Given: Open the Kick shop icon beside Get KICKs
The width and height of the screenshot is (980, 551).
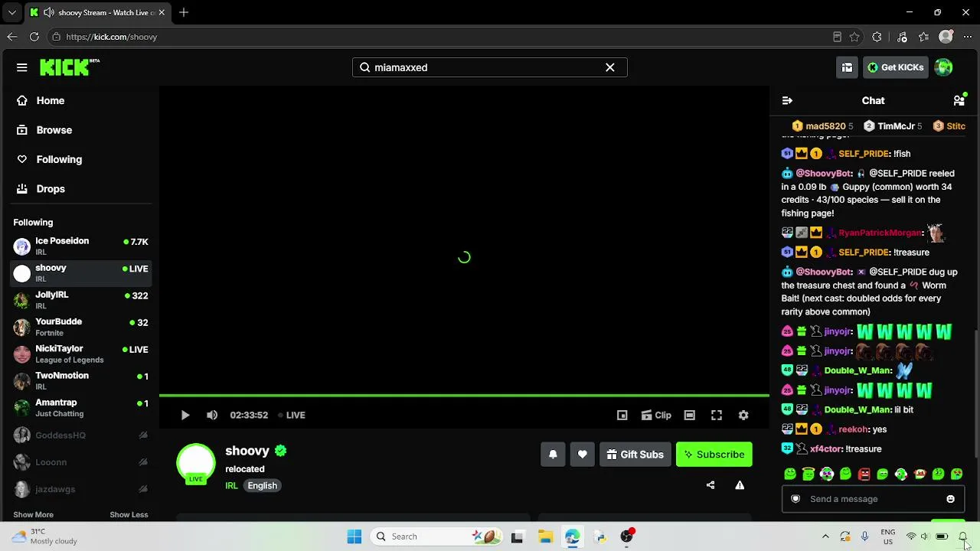Looking at the screenshot, I should pyautogui.click(x=847, y=67).
